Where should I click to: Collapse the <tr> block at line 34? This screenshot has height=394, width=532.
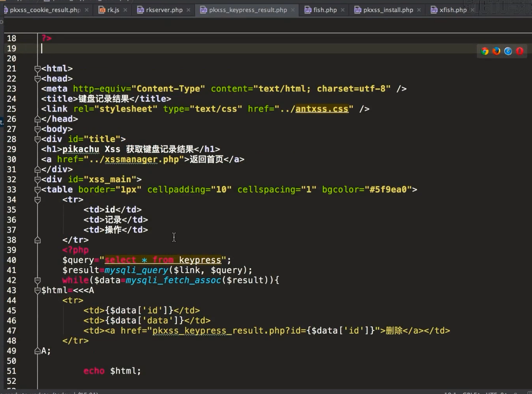[38, 200]
